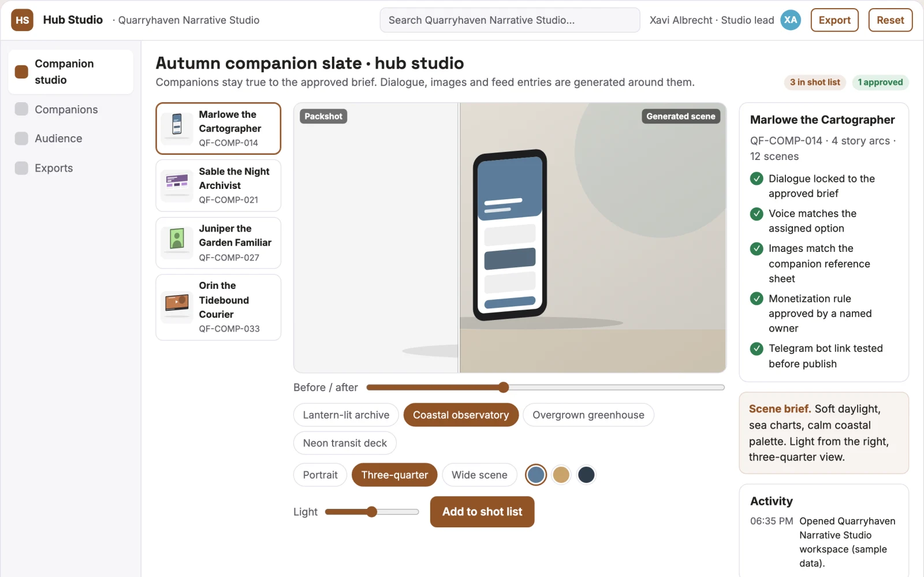
Task: Click the Sable the Night Archivist thumbnail
Action: [177, 185]
